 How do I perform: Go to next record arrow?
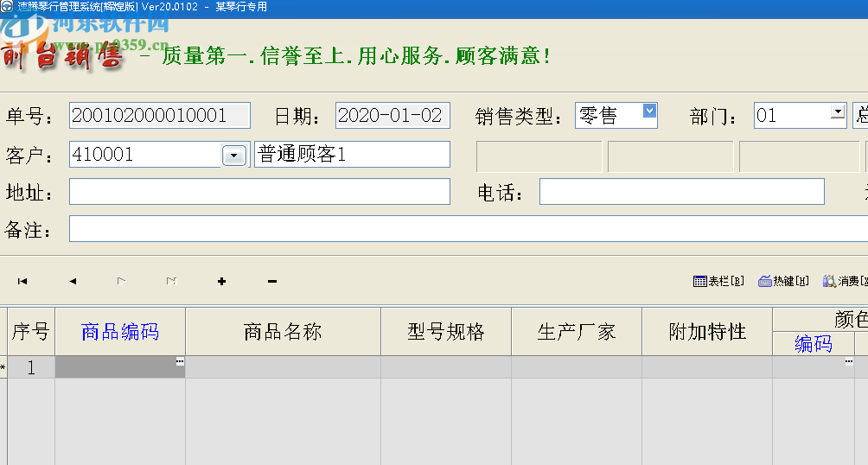tap(121, 281)
